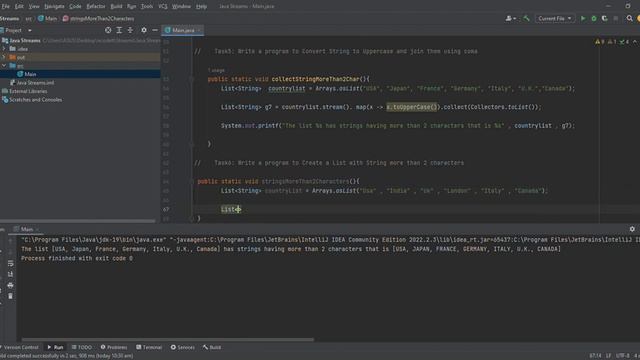Open Services tool window

pyautogui.click(x=183, y=347)
